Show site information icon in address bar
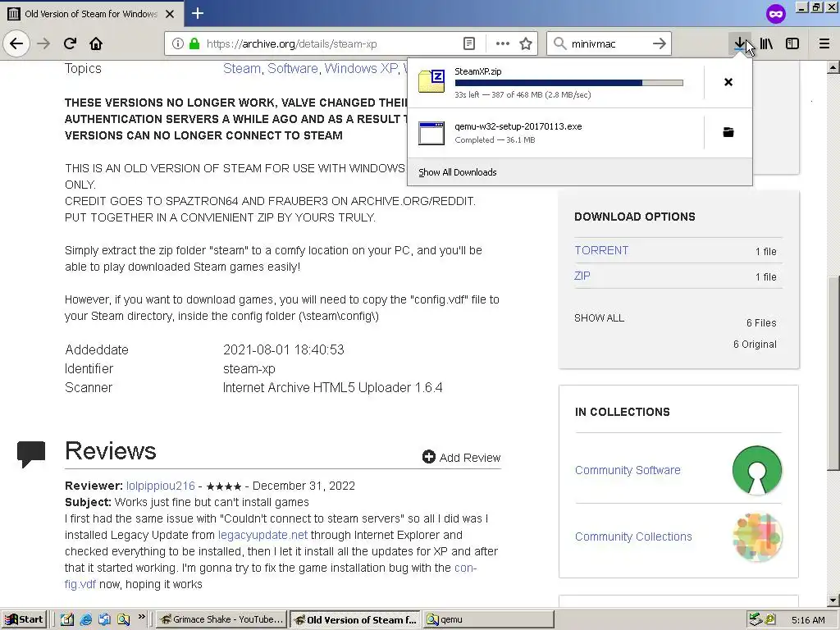This screenshot has height=630, width=840. pos(178,44)
